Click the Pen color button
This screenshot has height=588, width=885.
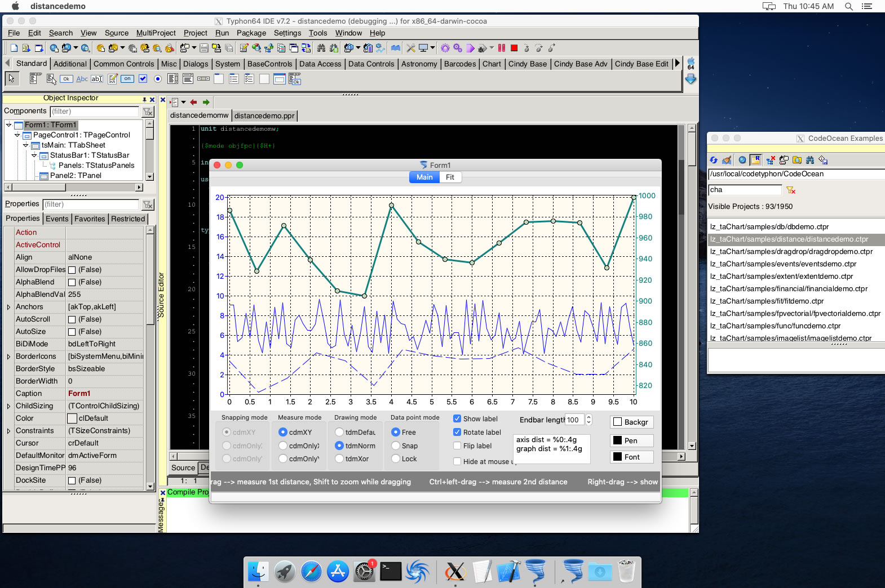pyautogui.click(x=632, y=440)
